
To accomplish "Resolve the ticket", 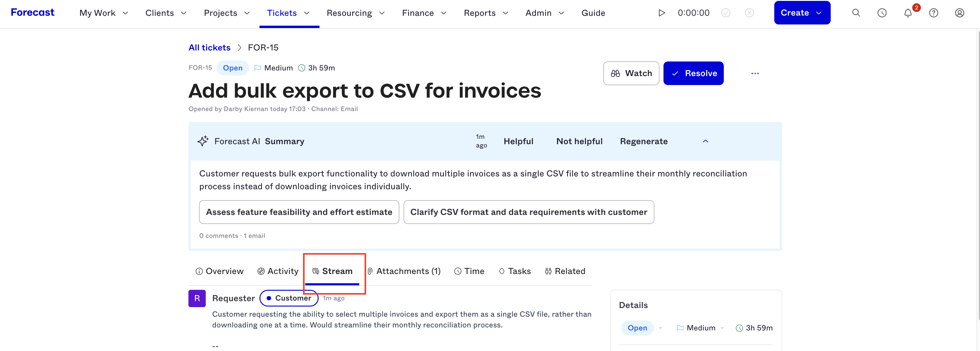I will point(693,73).
